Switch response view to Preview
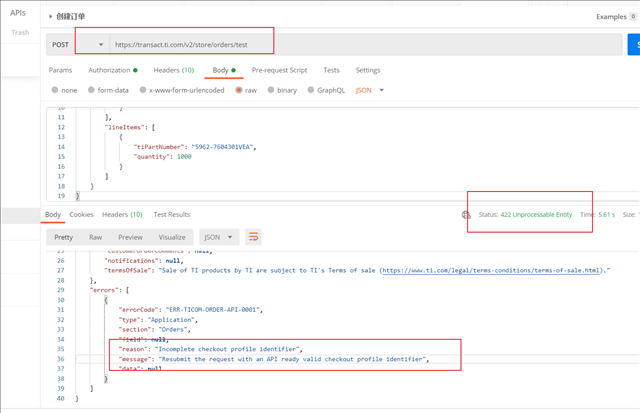640x413 pixels. [x=130, y=237]
